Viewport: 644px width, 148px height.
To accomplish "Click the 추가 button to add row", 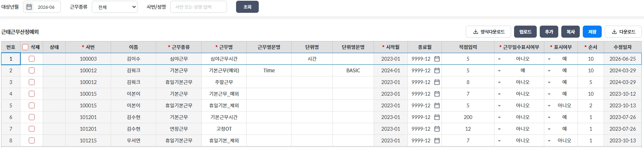I will coord(549,32).
